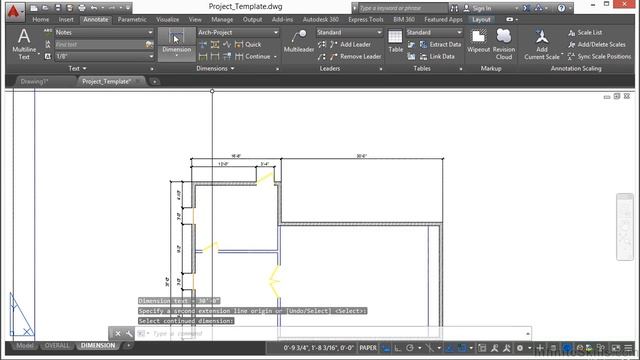
Task: Toggle polar tracking in status bar
Action: coord(410,348)
